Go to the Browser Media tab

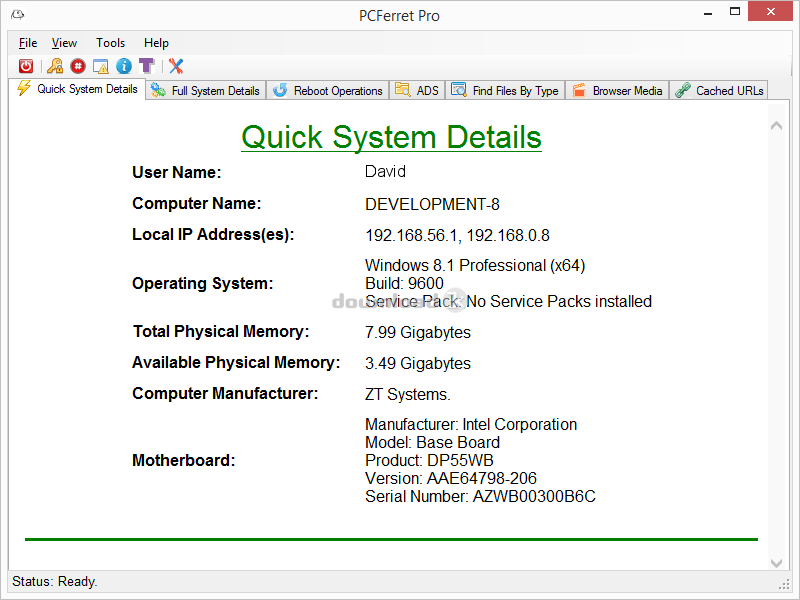coord(617,91)
